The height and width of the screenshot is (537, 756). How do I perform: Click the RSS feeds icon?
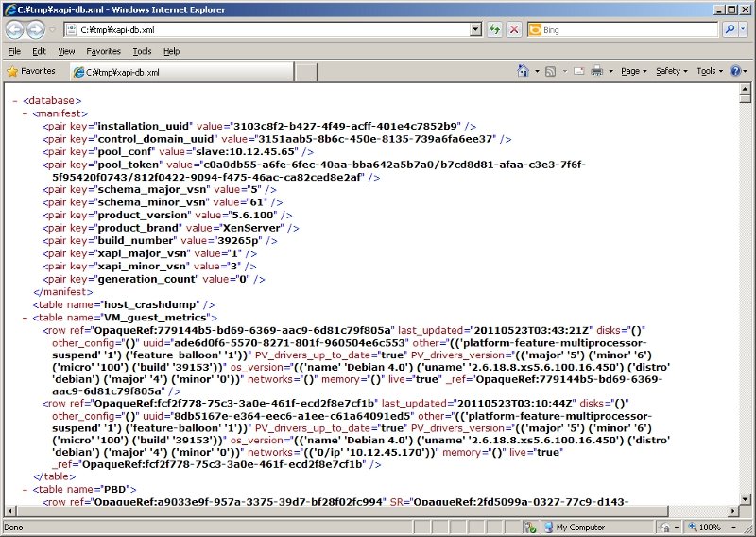(x=550, y=72)
